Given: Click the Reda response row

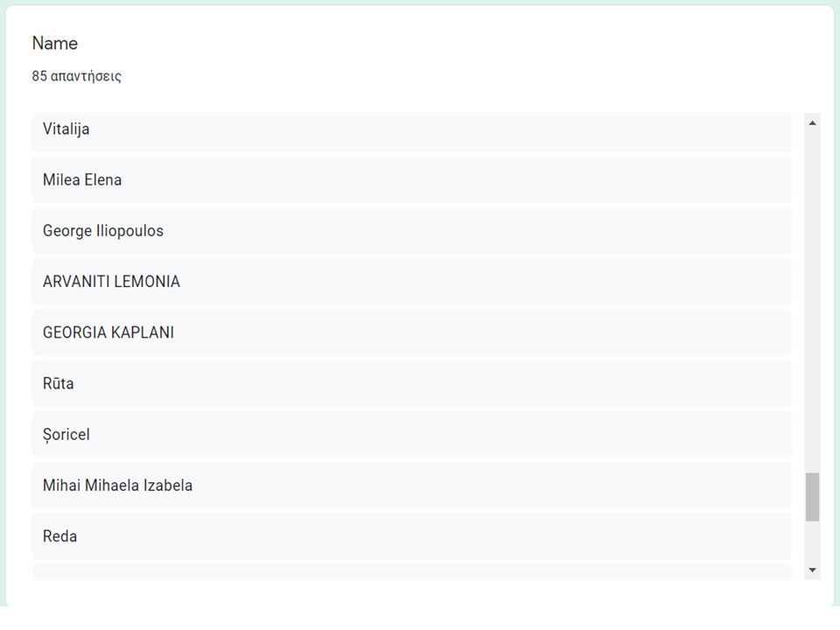Looking at the screenshot, I should [x=411, y=535].
